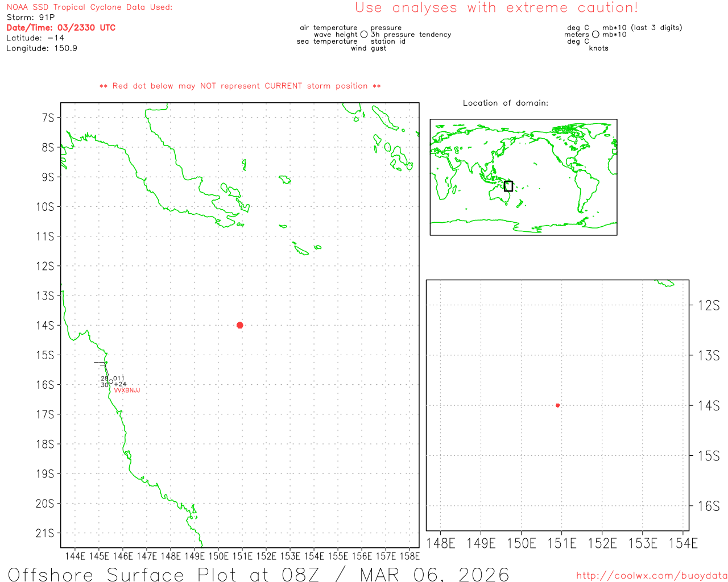Click the 151E longitude label on zoomed map
Screen dimensions: 728x582
561,544
